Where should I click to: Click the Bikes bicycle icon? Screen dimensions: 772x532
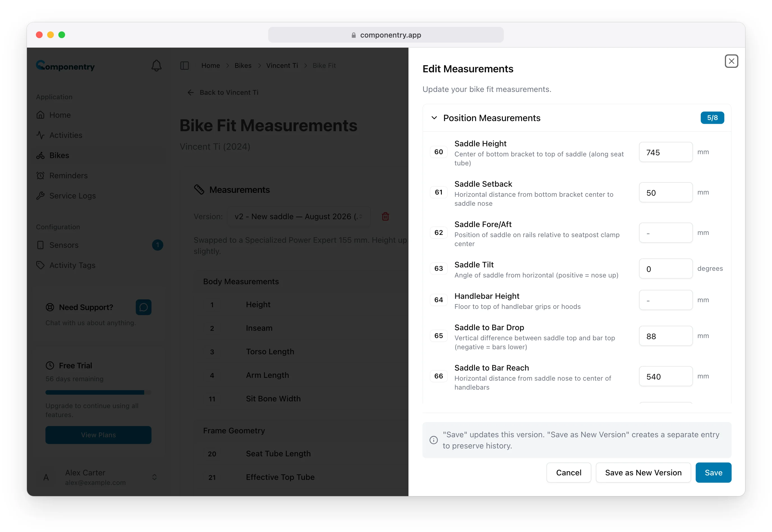40,155
